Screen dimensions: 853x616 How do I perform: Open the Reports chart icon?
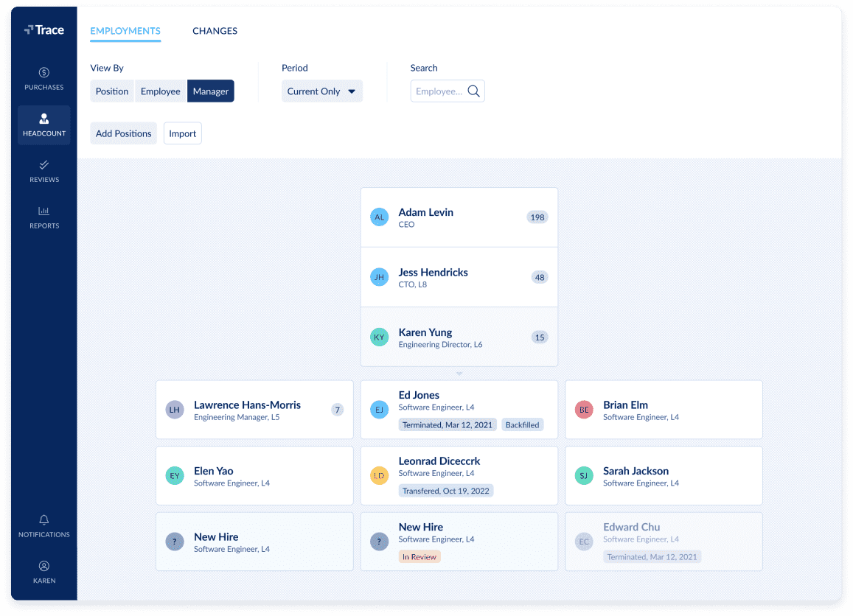(x=44, y=211)
